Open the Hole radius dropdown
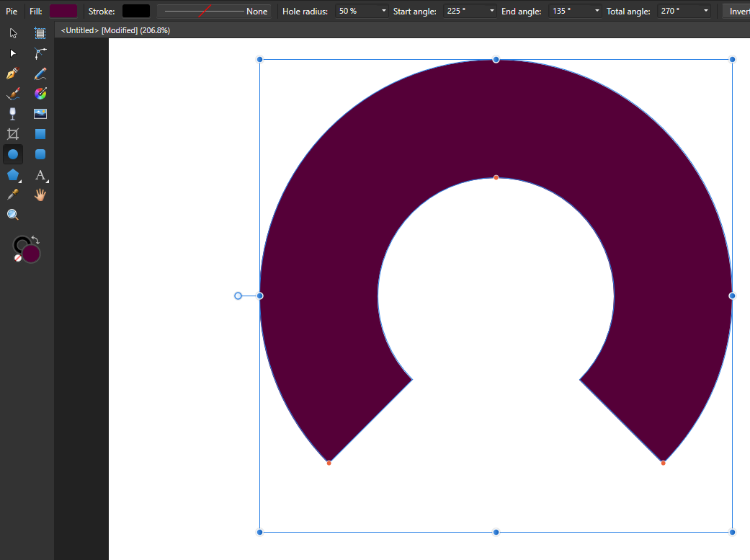This screenshot has width=750, height=560. pyautogui.click(x=383, y=12)
